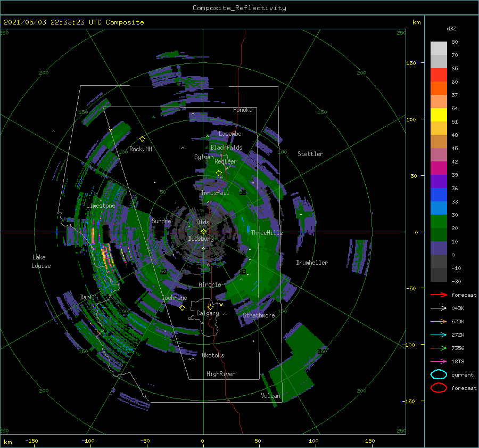Screen dimensions: 479x448
Task: Click the red 60-65 dBZ swatch
Action: tap(439, 75)
